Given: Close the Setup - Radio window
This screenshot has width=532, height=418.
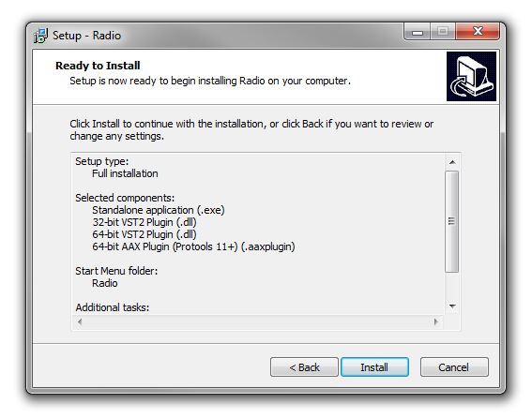Looking at the screenshot, I should [478, 32].
